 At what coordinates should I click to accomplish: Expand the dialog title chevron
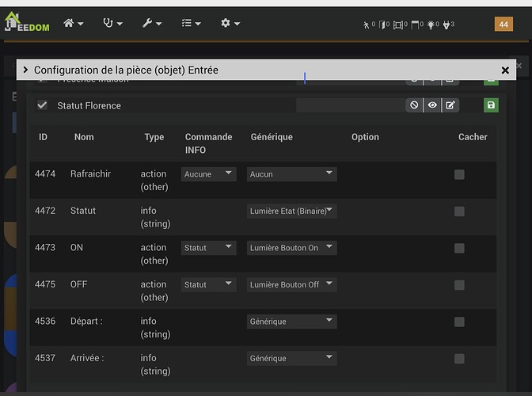[25, 70]
